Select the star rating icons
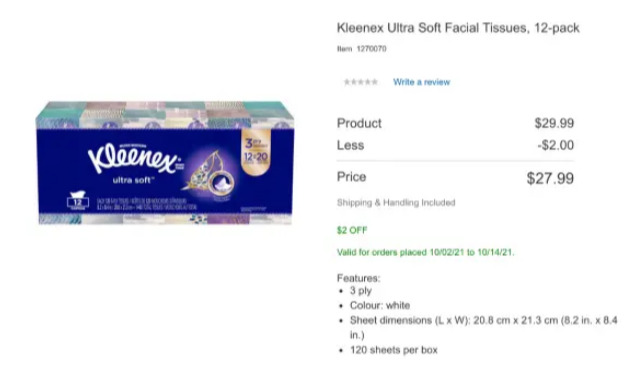 click(361, 82)
